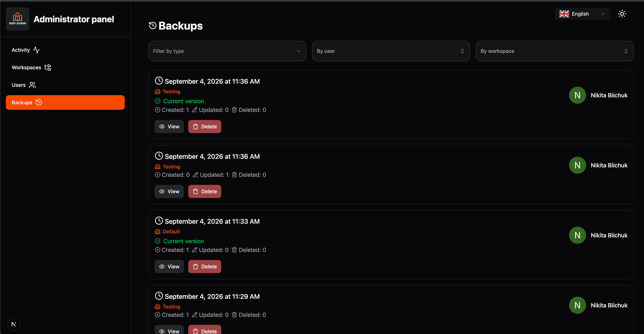Click the Administrator panel title
Viewport: 644px width, 334px height.
coord(74,19)
